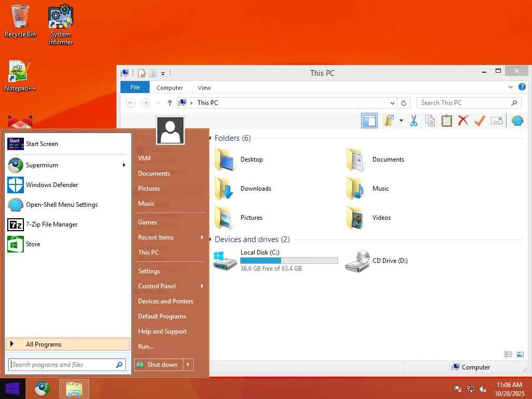Image resolution: width=532 pixels, height=399 pixels.
Task: Click folder options toolbar icon
Action: (389, 121)
